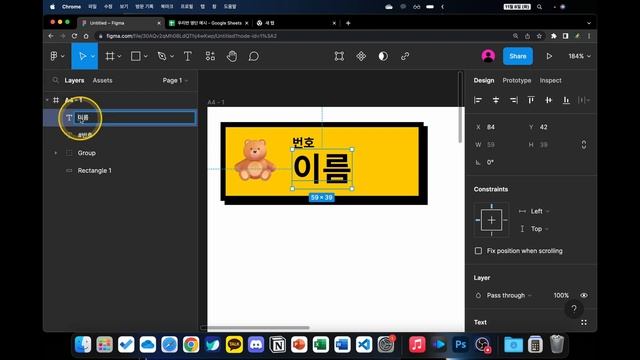Viewport: 640px width, 360px height.
Task: Open Photoshop from the dock
Action: 460,345
